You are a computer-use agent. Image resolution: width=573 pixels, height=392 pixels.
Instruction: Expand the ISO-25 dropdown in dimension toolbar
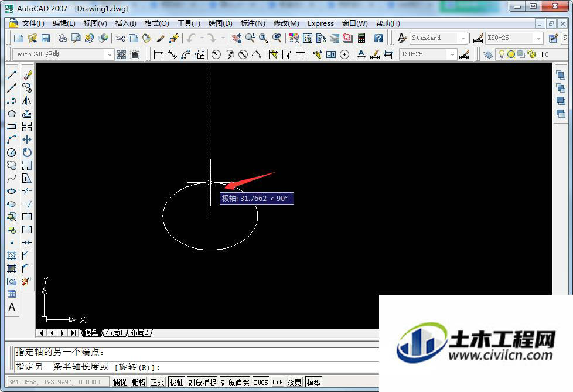[452, 54]
